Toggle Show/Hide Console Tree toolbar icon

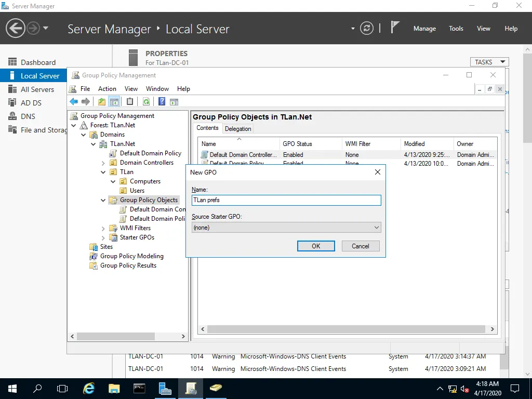click(114, 101)
